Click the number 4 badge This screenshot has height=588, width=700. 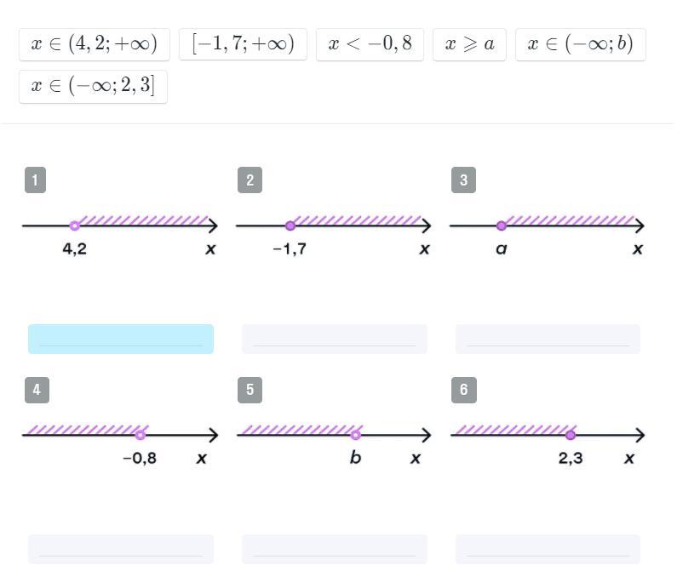36,390
